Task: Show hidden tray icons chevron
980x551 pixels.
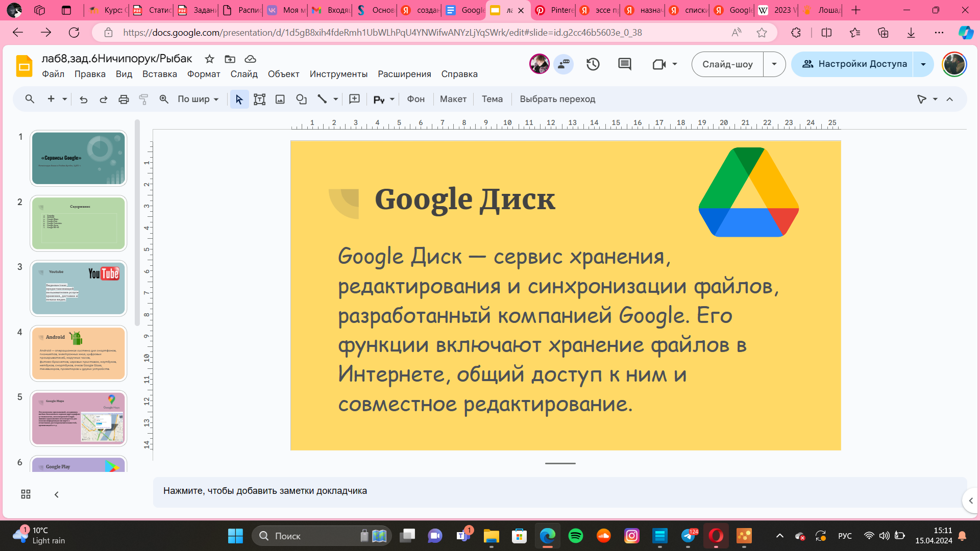Action: click(779, 536)
